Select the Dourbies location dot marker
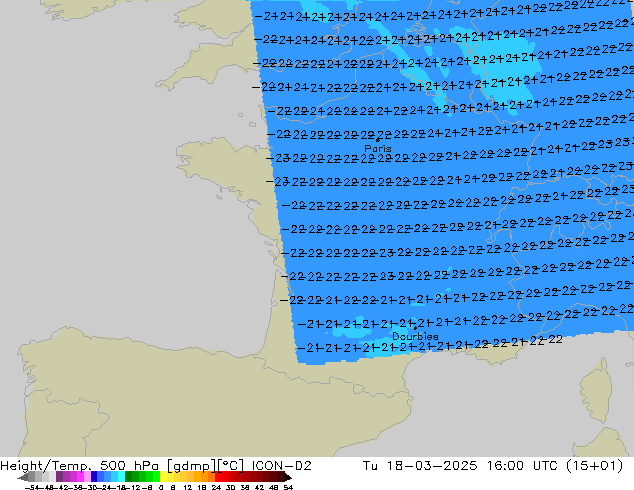Screen dimensions: 634x490 [x=415, y=328]
